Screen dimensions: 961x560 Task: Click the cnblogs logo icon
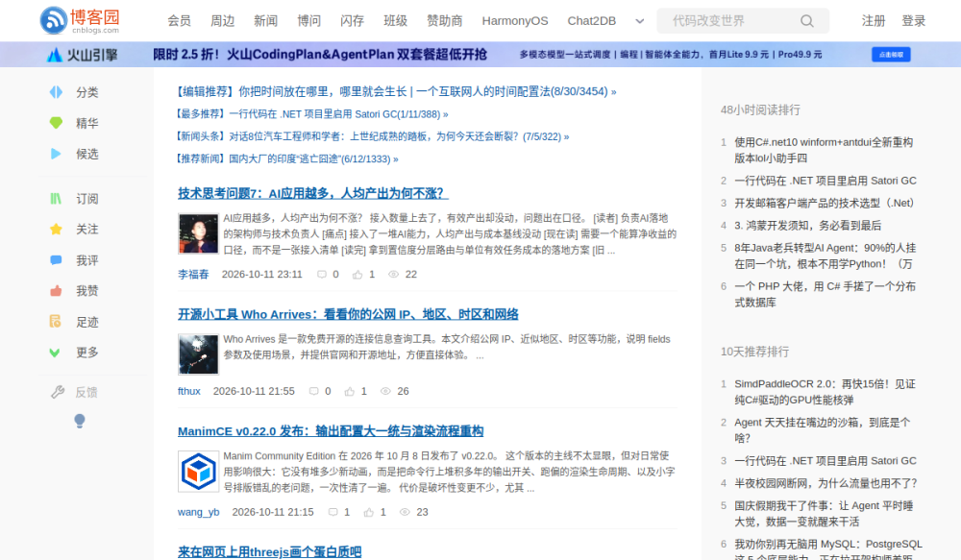coord(53,20)
